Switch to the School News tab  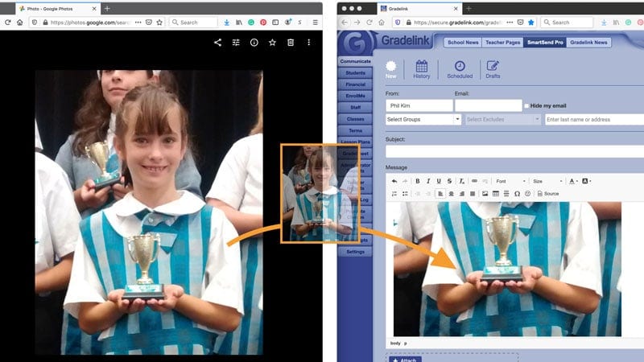tap(463, 43)
